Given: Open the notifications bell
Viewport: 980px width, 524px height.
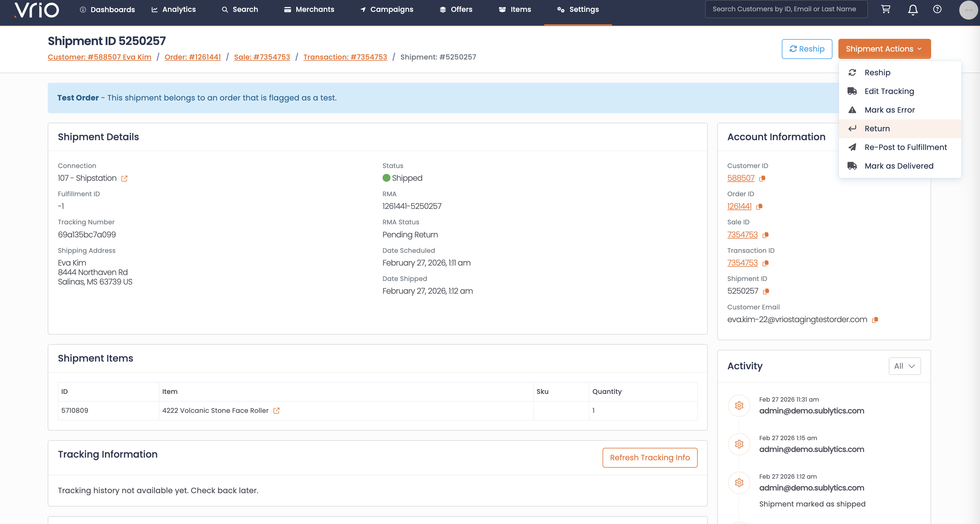Looking at the screenshot, I should (x=913, y=9).
